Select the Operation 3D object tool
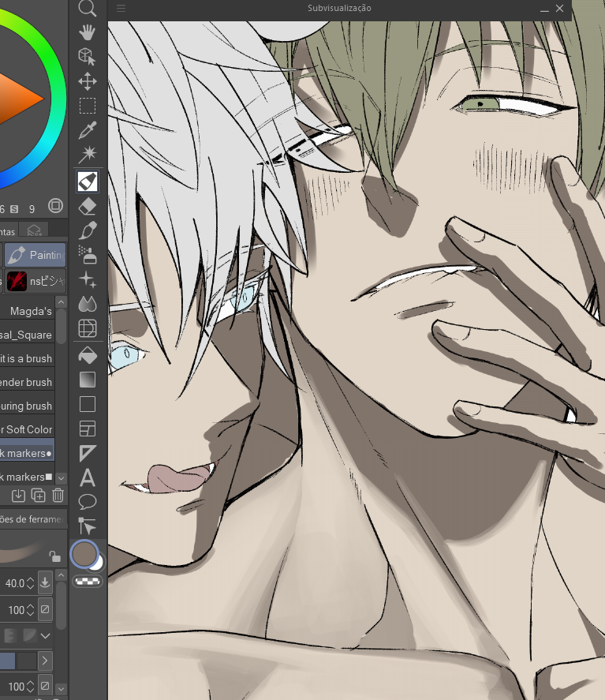 (x=87, y=57)
